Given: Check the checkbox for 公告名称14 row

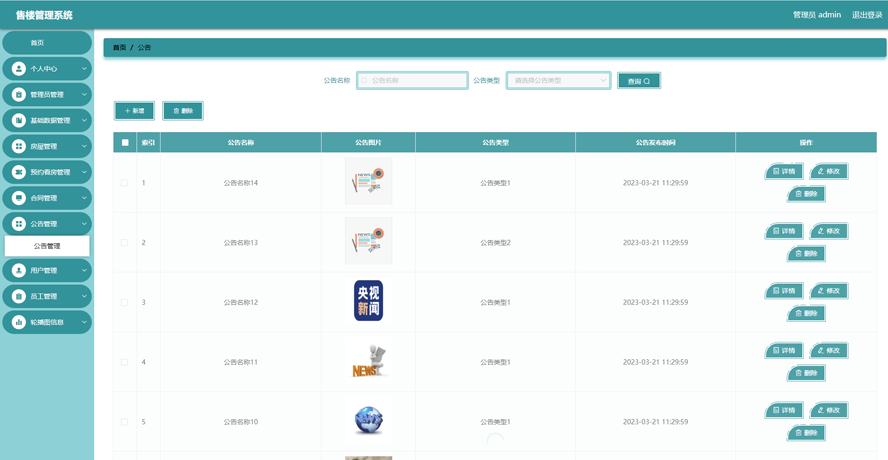Looking at the screenshot, I should point(125,183).
